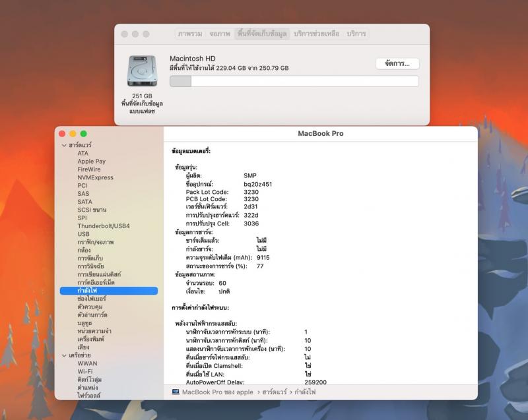
Task: Select ตัวควบคุม in the sidebar
Action: pyautogui.click(x=90, y=307)
